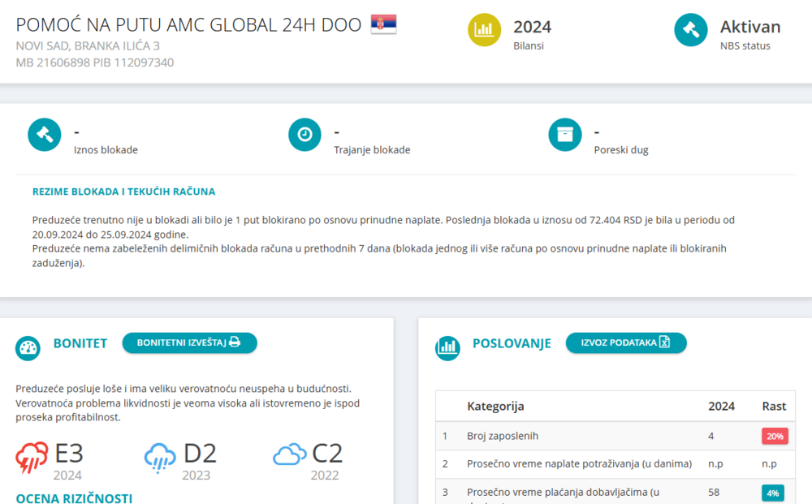812x504 pixels.
Task: Open the Bonitetni izveštaj report
Action: tap(189, 343)
